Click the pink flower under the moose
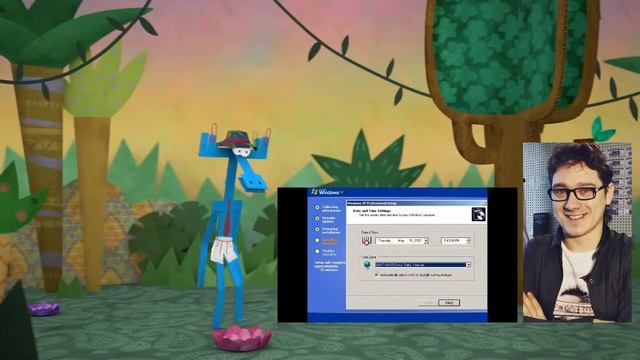The width and height of the screenshot is (640, 360). (242, 338)
